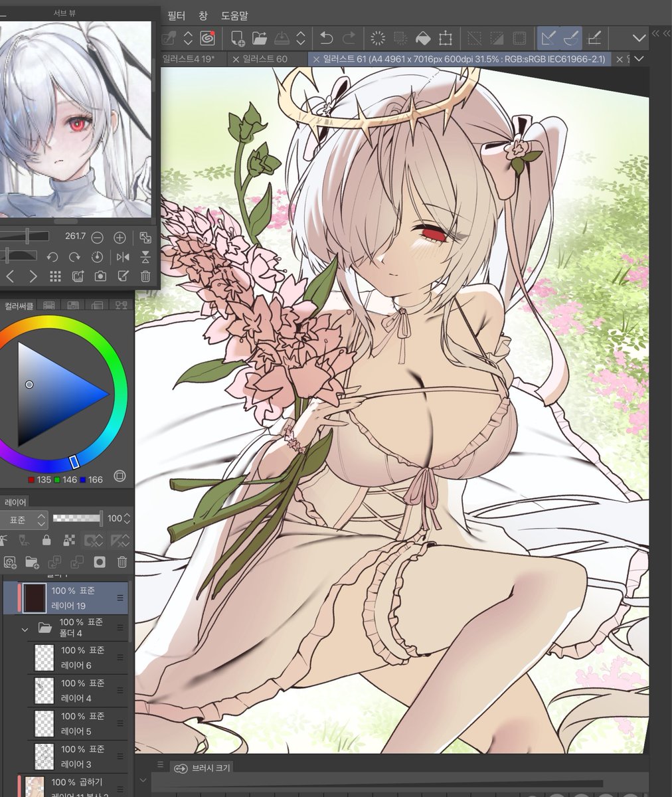This screenshot has height=797, width=672.
Task: Flip the sub view horizontally
Action: (123, 256)
